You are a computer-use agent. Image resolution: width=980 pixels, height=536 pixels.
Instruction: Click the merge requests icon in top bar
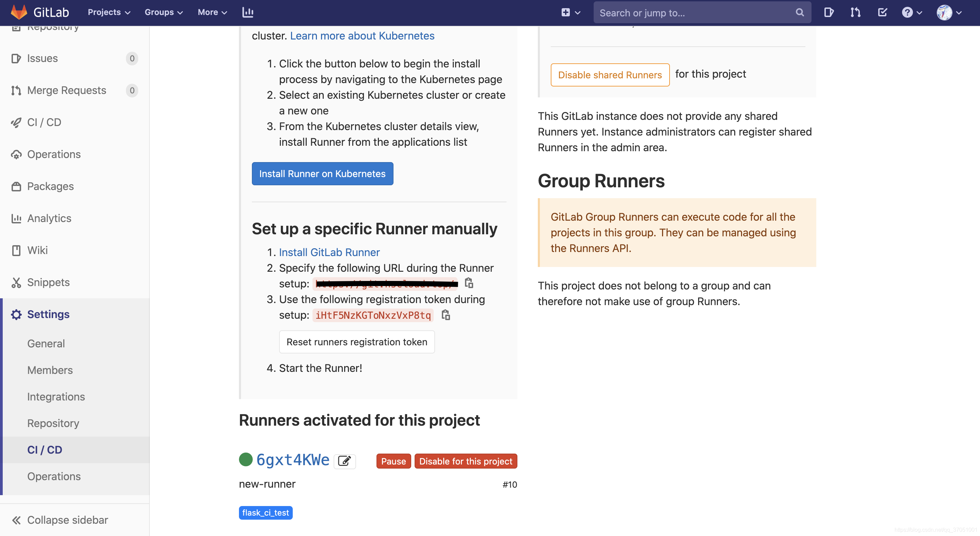(855, 12)
